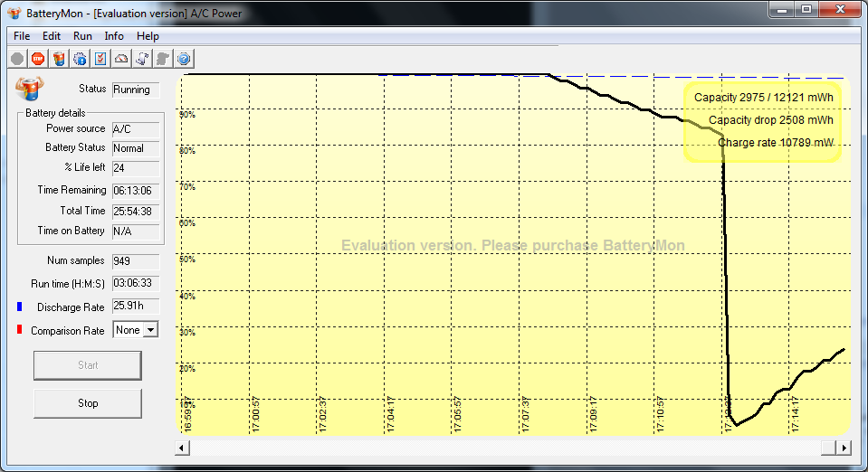
Task: Expand the Comparison Rate dropdown
Action: pos(150,330)
